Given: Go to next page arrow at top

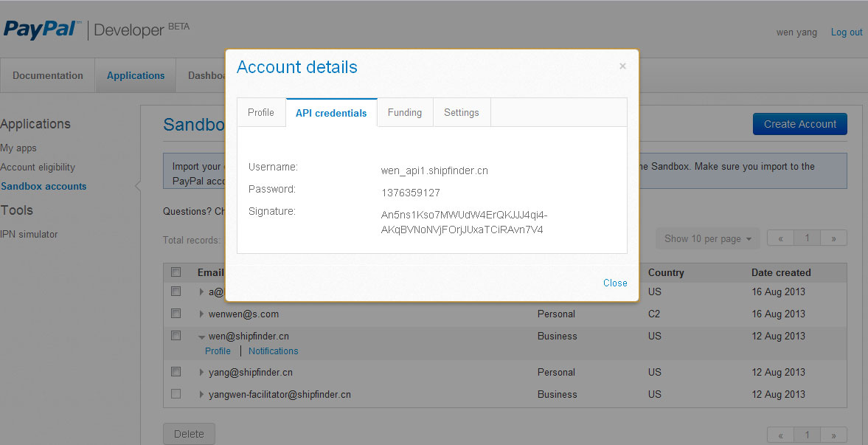Looking at the screenshot, I should (x=833, y=238).
